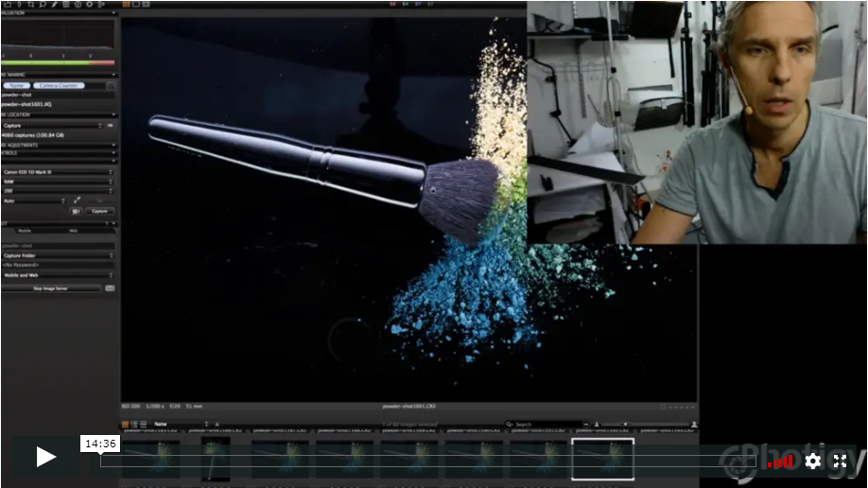868x488 pixels.
Task: Open the local adjustments brush tab
Action: [54, 5]
